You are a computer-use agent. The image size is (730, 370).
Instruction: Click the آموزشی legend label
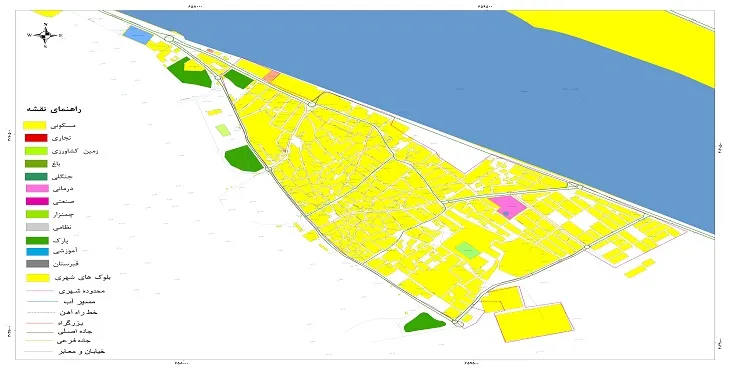pos(65,251)
